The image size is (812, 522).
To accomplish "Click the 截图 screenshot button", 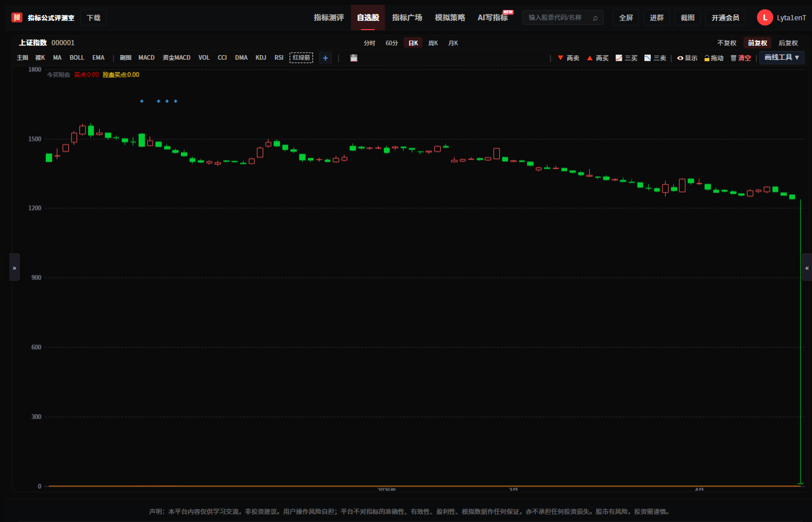I will 687,18.
